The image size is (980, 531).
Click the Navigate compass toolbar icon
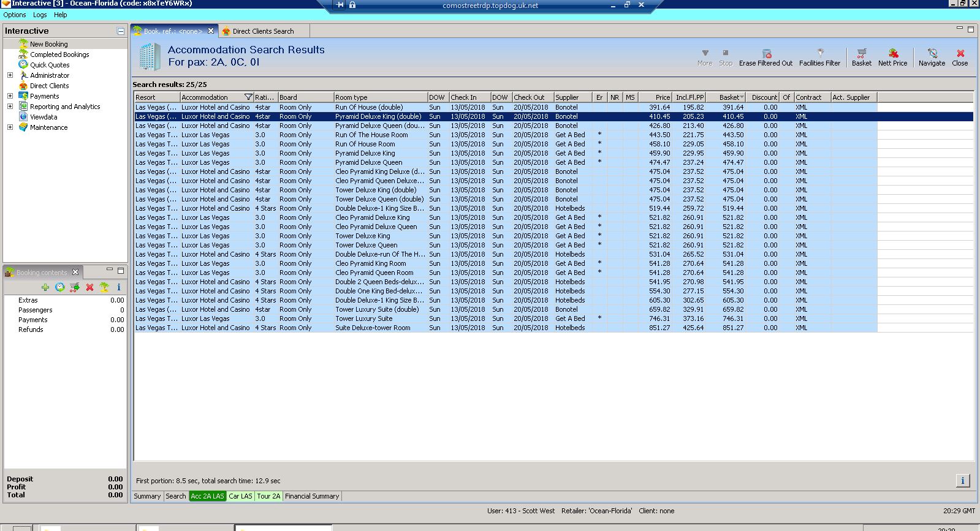[932, 53]
